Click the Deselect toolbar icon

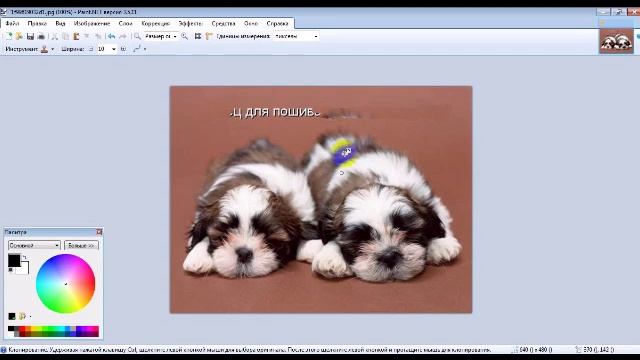[98, 36]
